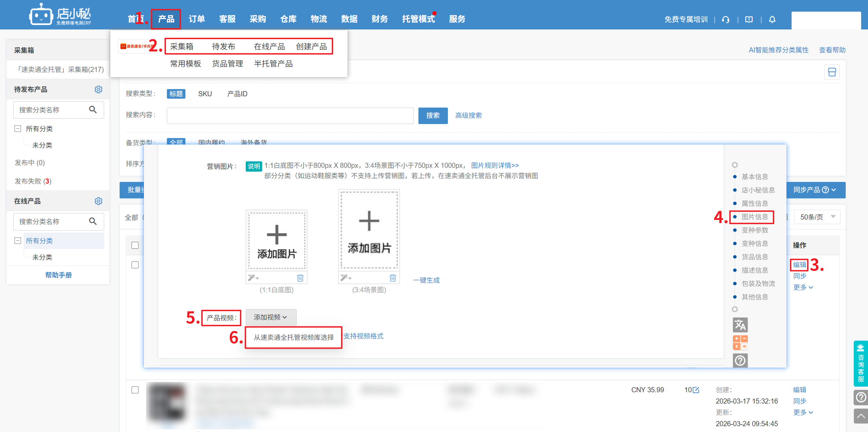Open the orange calculator icon
Viewport: 868px width, 432px height.
point(740,343)
